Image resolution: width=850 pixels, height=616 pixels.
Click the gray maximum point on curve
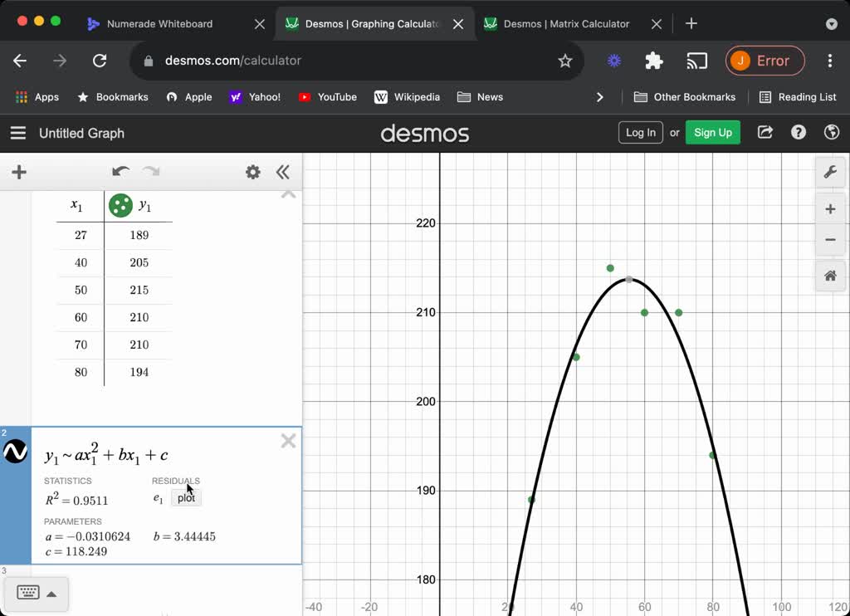(629, 280)
